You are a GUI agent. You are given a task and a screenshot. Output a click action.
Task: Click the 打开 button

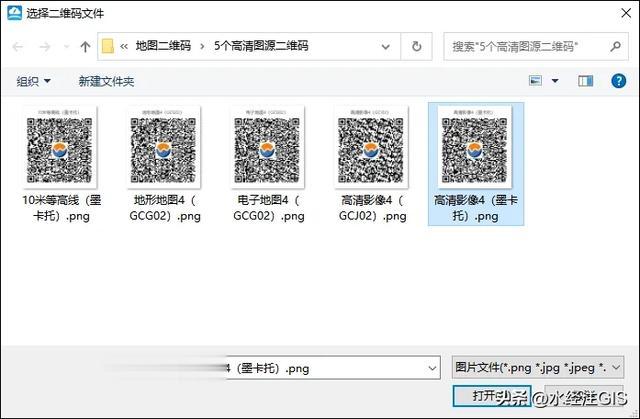[x=492, y=396]
